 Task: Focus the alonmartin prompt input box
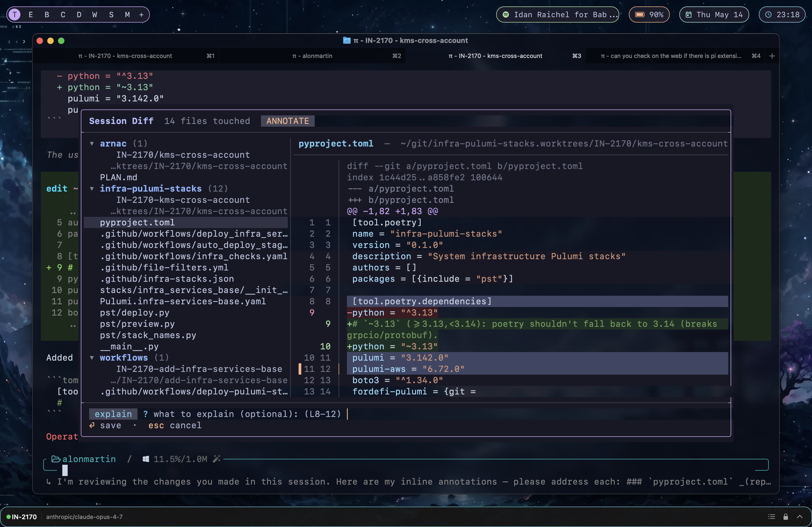coord(406,470)
